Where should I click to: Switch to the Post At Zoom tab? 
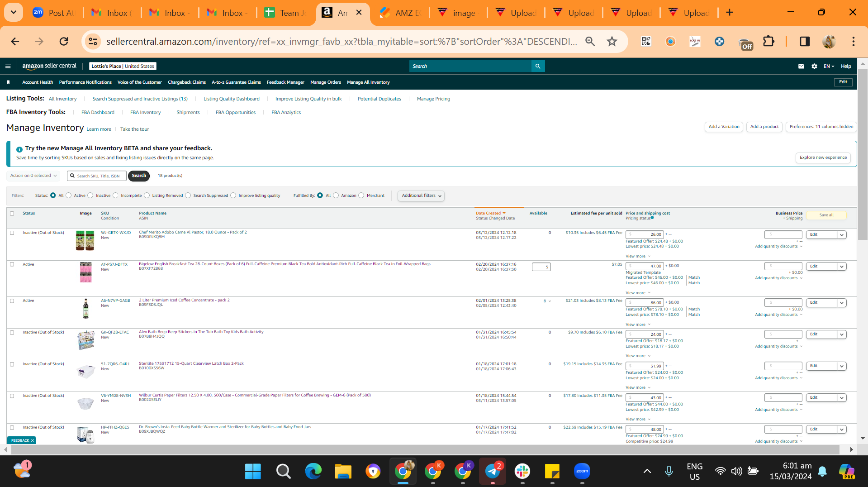point(54,13)
